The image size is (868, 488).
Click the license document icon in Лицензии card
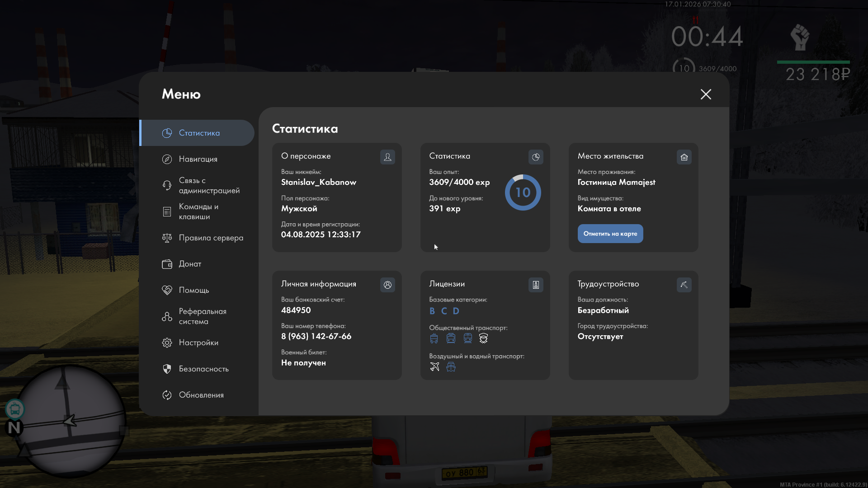pyautogui.click(x=536, y=285)
